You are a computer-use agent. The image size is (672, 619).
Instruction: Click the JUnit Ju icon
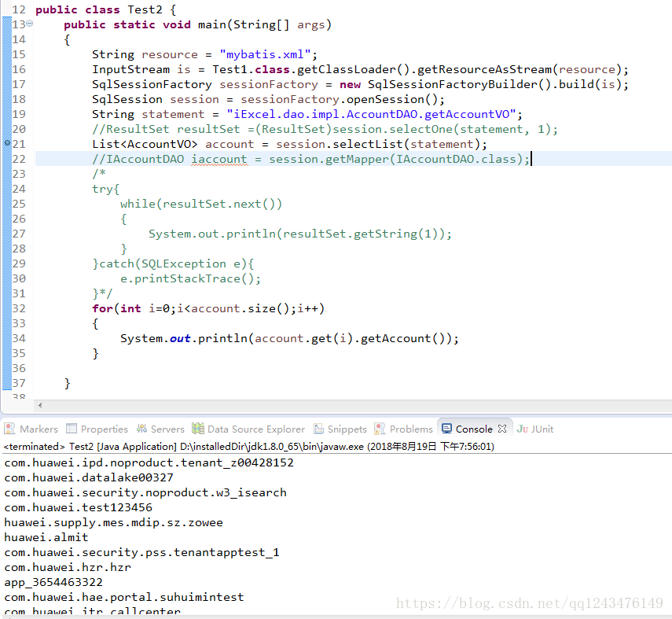(x=523, y=429)
